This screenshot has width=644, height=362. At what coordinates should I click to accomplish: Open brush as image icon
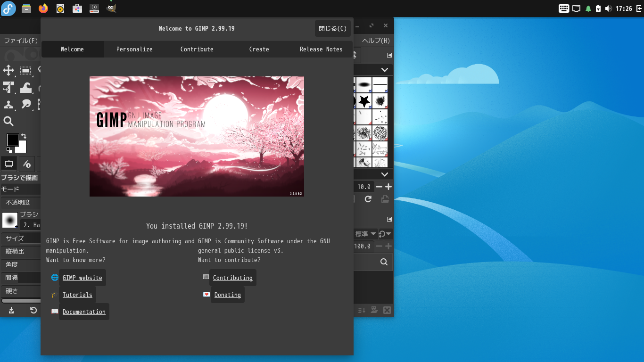(385, 199)
